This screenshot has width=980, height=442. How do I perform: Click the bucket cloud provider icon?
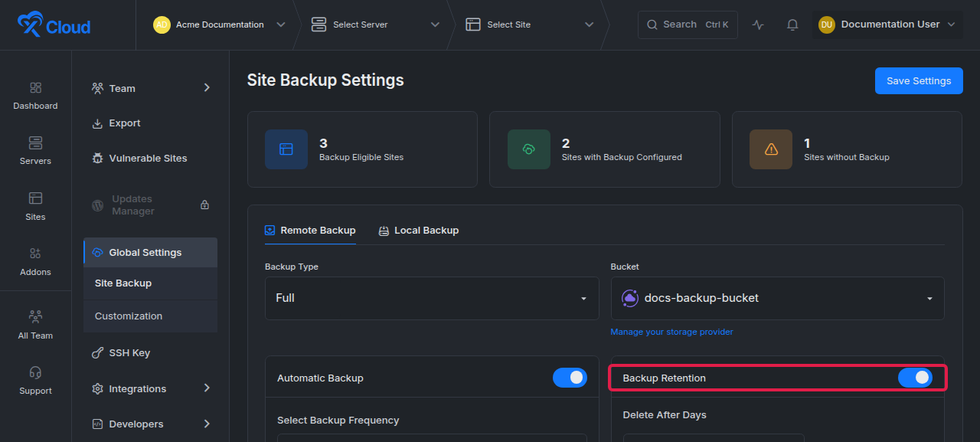click(630, 298)
